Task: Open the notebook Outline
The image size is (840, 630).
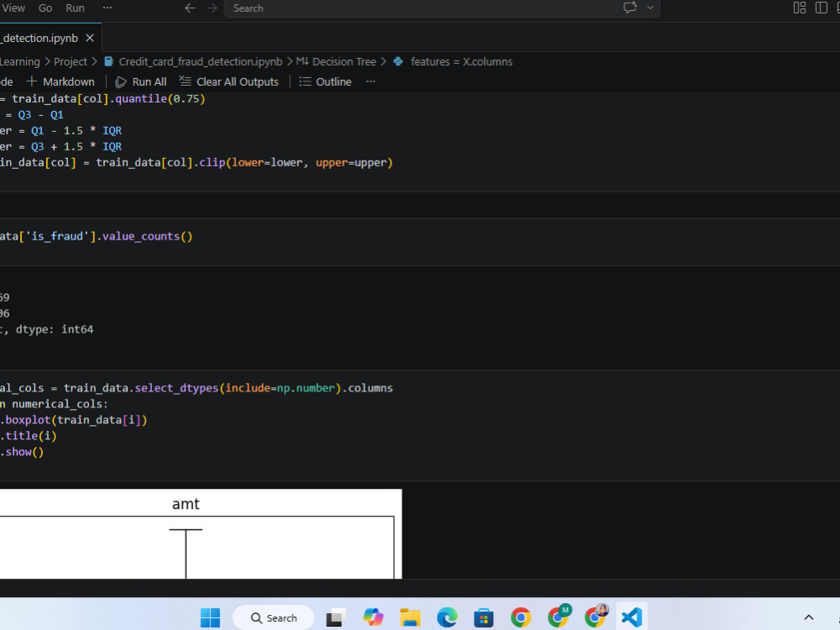Action: pyautogui.click(x=325, y=81)
